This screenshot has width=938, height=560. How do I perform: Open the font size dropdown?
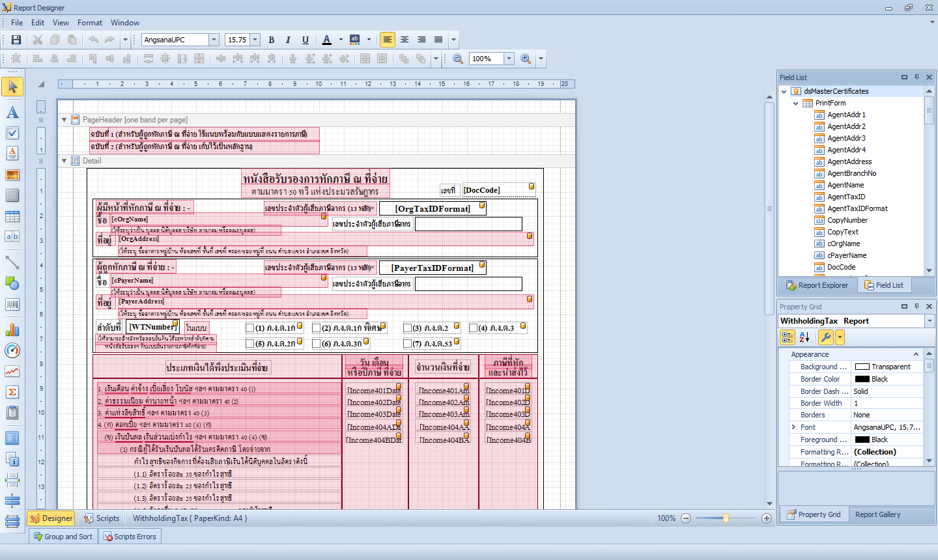[x=255, y=40]
